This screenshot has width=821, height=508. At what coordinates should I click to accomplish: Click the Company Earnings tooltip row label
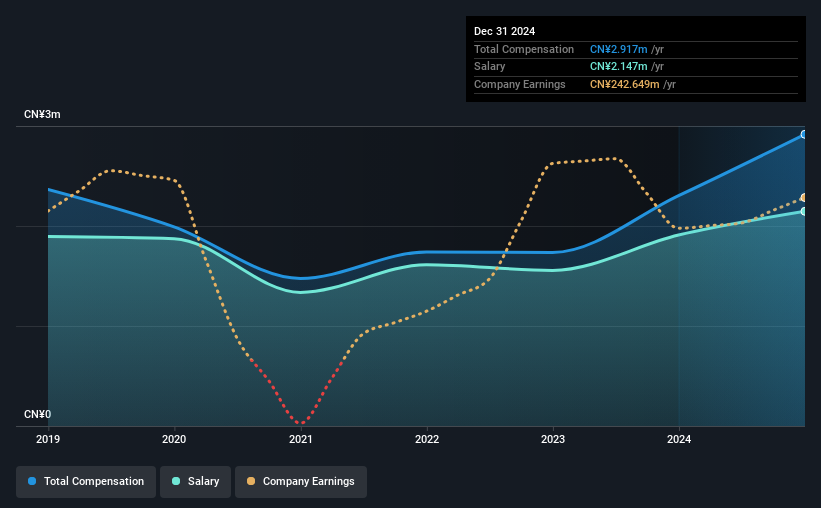pyautogui.click(x=520, y=84)
